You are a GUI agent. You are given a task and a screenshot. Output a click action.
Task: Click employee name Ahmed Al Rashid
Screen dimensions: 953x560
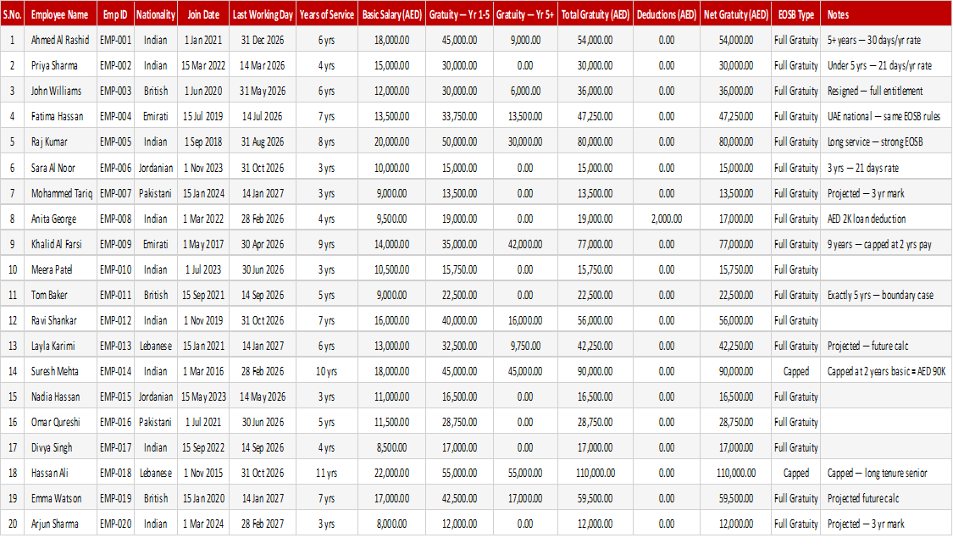[x=60, y=40]
